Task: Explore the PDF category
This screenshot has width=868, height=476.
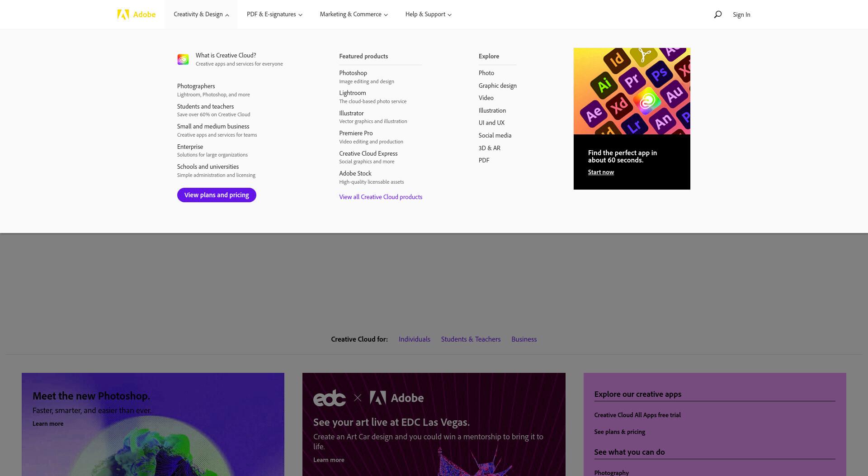Action: (484, 160)
